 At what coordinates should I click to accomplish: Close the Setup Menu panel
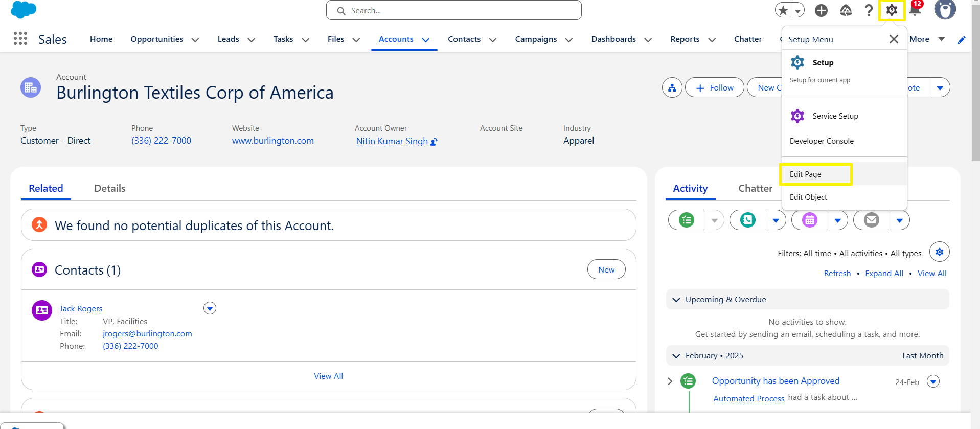pyautogui.click(x=894, y=39)
